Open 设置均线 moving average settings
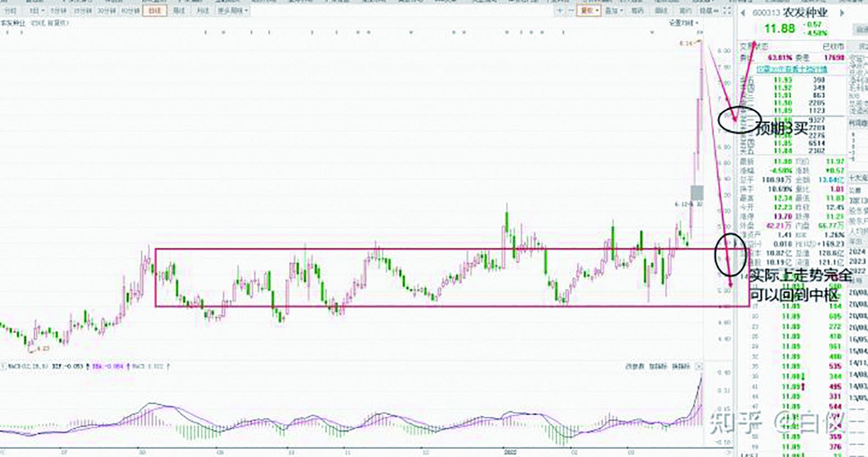868x457 pixels. point(683,23)
